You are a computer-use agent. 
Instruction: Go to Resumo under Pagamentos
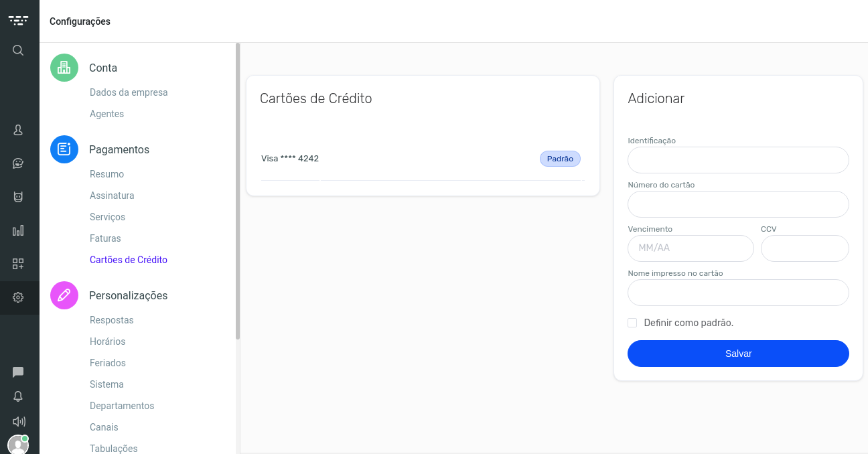(x=106, y=174)
